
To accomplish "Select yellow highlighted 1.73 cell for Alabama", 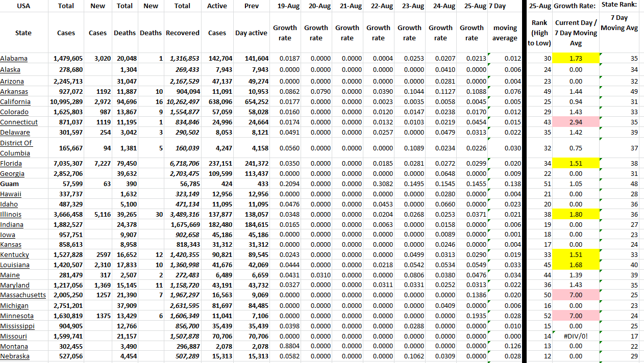I will pos(576,59).
